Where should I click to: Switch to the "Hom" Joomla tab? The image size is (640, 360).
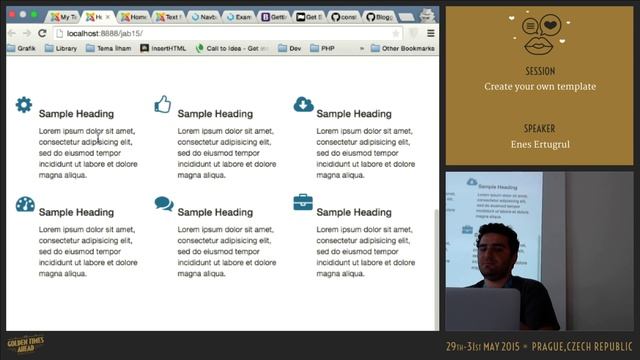(x=134, y=17)
